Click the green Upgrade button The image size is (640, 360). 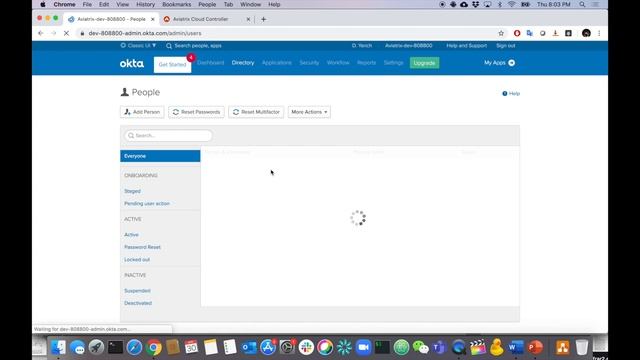click(424, 63)
